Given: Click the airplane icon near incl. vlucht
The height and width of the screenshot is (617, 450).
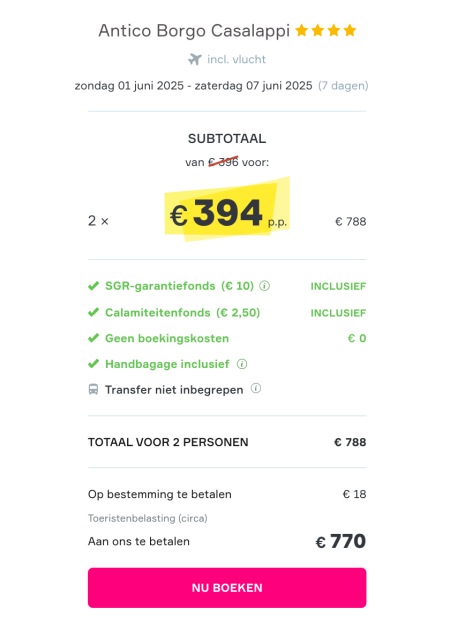Looking at the screenshot, I should (x=195, y=59).
